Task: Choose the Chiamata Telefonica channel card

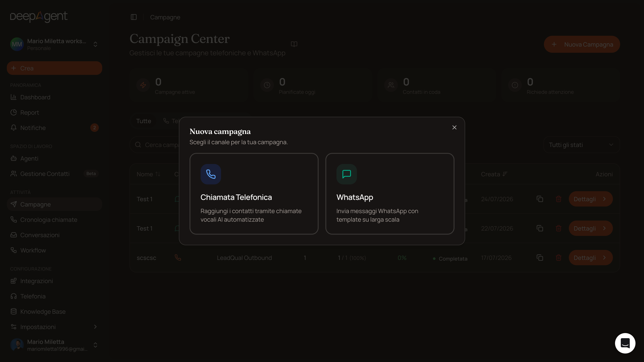Action: tap(254, 194)
